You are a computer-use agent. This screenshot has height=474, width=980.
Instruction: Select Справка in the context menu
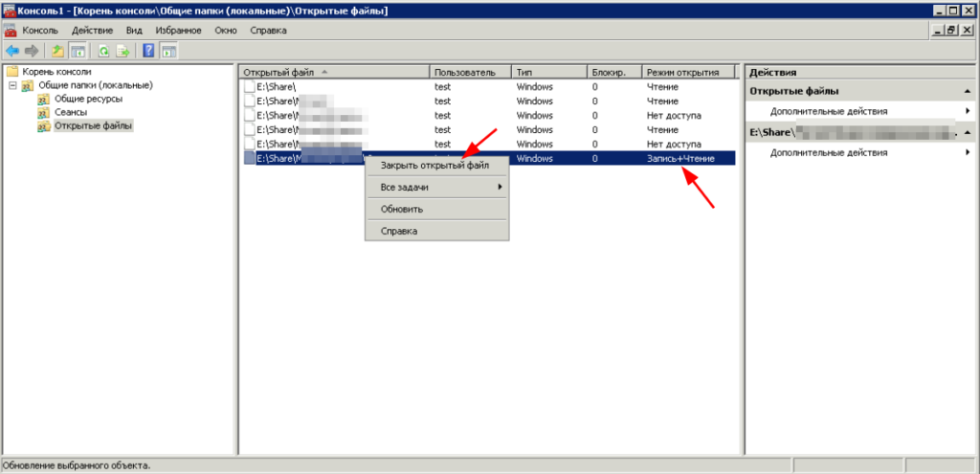436,231
